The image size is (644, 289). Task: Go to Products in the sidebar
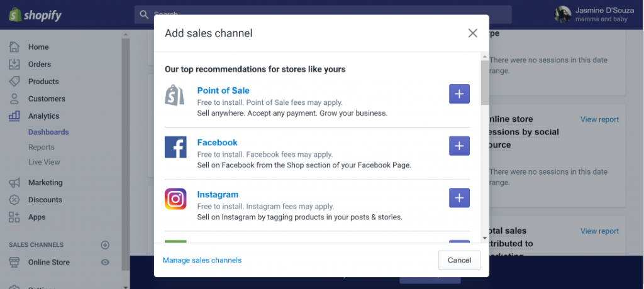43,82
